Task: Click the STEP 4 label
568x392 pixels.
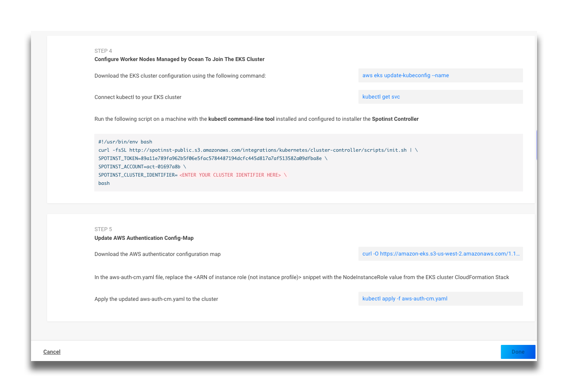Action: [x=103, y=51]
